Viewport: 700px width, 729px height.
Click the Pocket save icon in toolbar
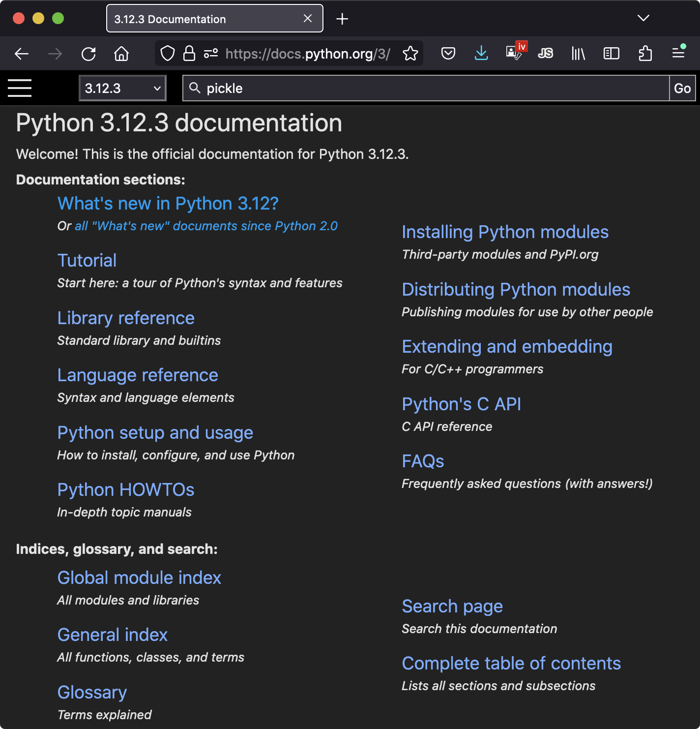pos(448,53)
